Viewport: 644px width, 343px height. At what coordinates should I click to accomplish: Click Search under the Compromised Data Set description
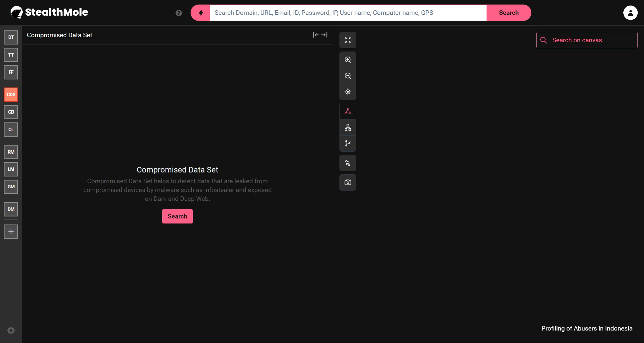click(x=177, y=216)
